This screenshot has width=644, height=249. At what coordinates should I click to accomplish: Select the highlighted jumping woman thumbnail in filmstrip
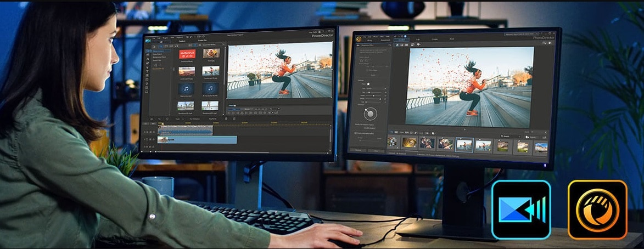464,145
